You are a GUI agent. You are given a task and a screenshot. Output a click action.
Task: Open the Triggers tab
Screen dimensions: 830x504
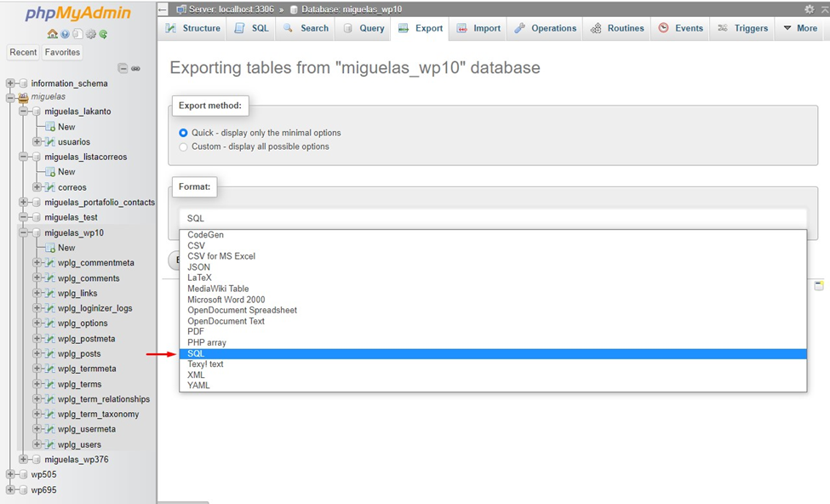point(742,28)
